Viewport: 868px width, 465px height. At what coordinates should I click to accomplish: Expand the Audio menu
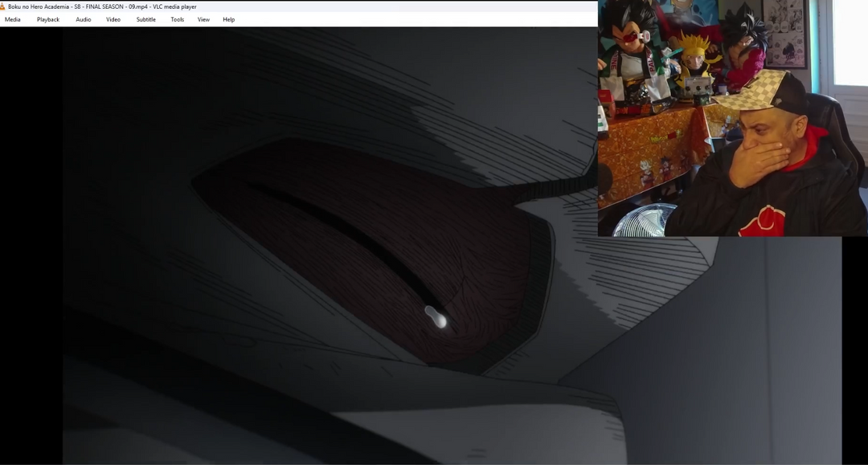tap(84, 19)
